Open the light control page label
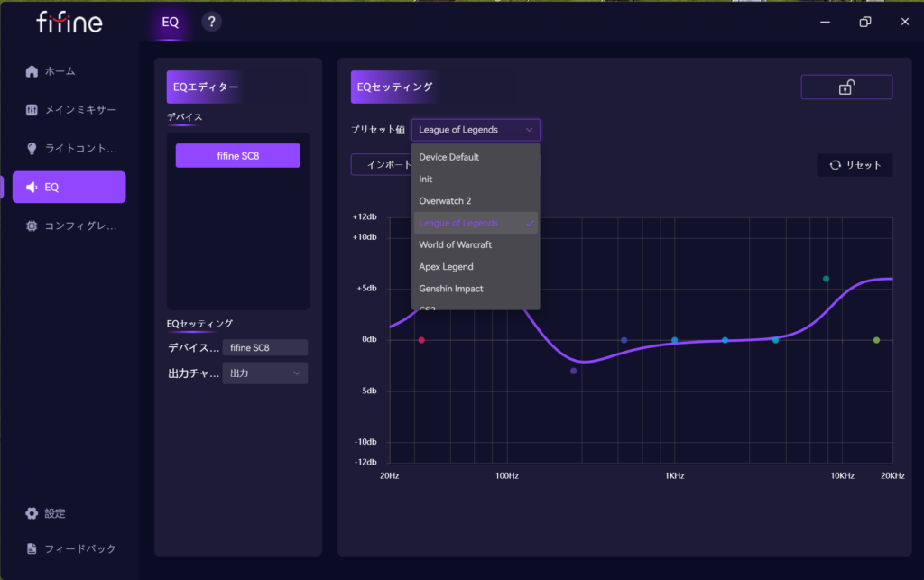Screen dimensions: 924x580 (80, 149)
